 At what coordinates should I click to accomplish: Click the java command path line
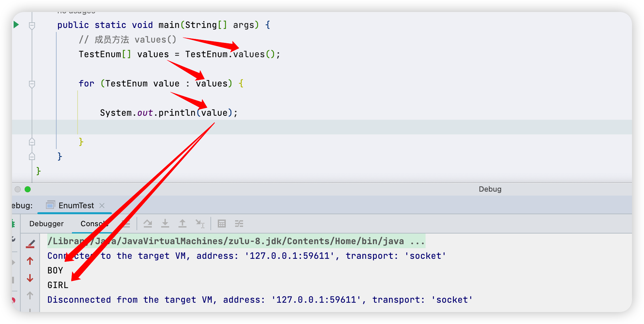[x=236, y=241]
